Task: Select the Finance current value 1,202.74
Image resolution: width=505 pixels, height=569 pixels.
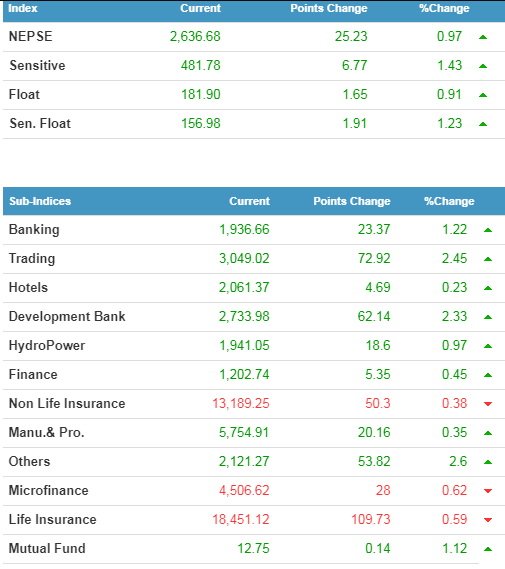Action: click(244, 374)
